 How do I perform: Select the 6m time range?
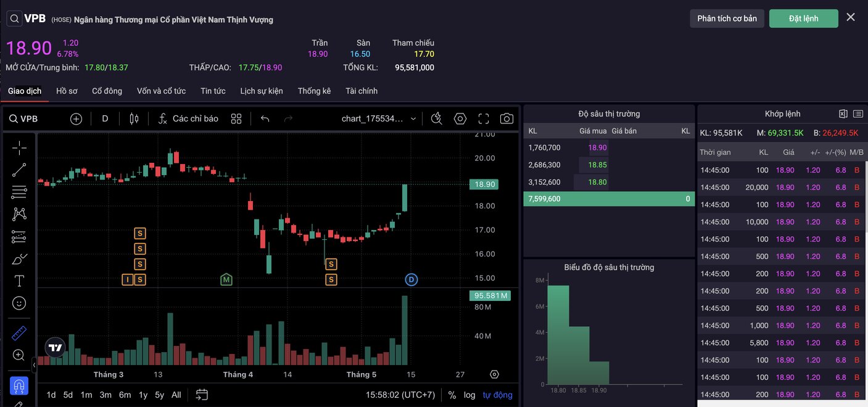[x=125, y=395]
